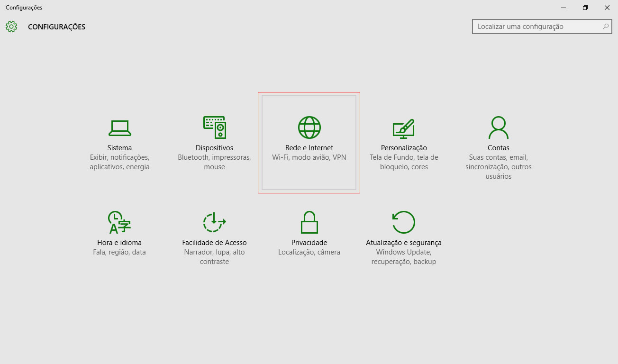
Task: Click the Dispositivos label
Action: click(x=214, y=148)
